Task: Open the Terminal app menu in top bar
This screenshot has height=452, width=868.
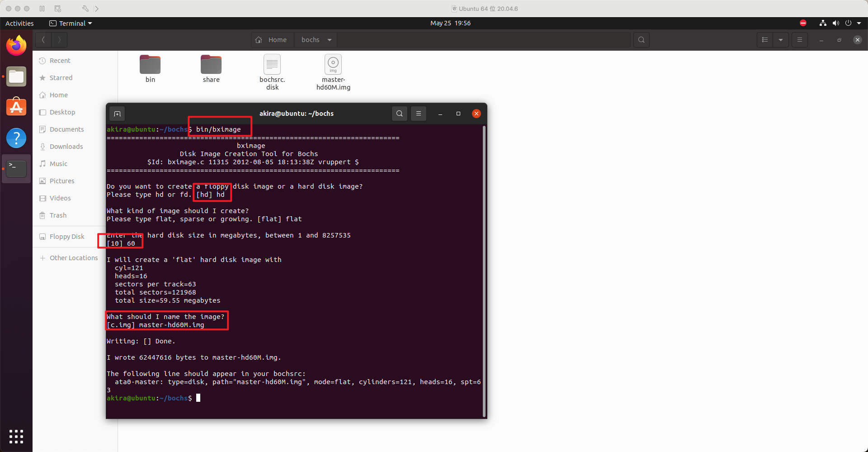Action: point(71,23)
